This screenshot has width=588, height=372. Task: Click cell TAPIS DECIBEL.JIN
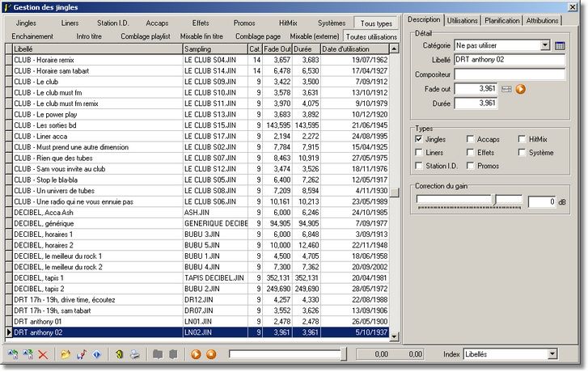tap(215, 278)
